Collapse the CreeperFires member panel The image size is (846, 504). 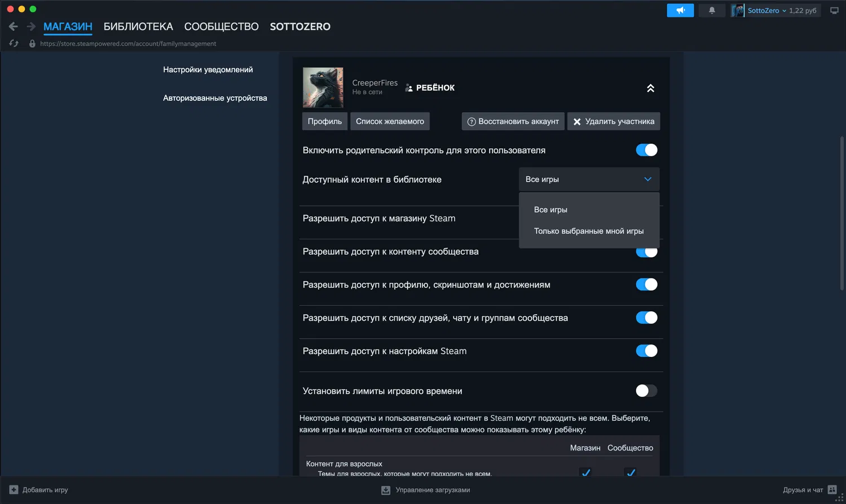[650, 88]
